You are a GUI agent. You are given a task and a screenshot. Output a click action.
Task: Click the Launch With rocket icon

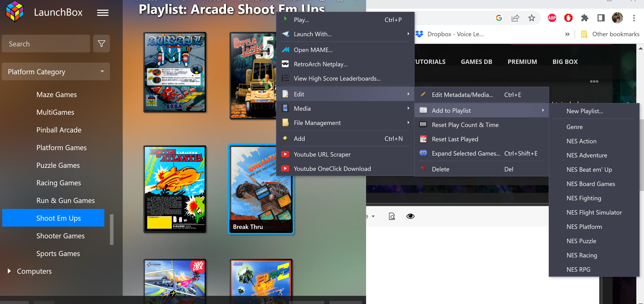coord(285,34)
